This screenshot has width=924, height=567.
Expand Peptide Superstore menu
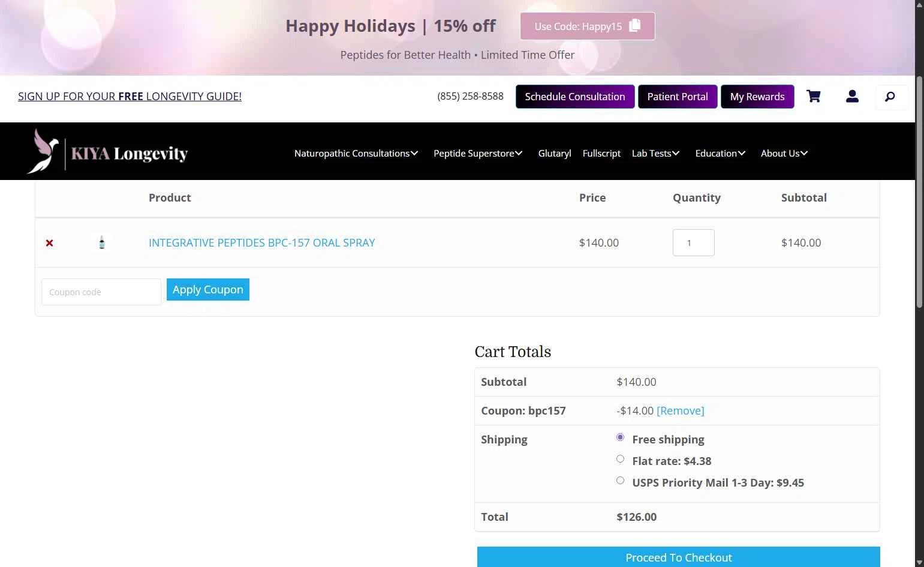coord(478,153)
